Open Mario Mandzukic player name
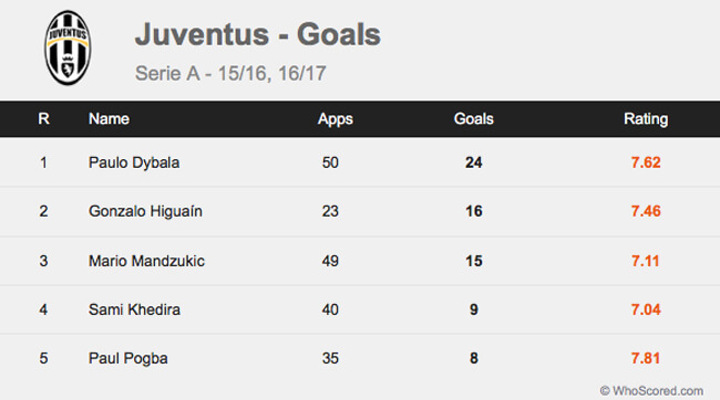The image size is (720, 400). [146, 261]
